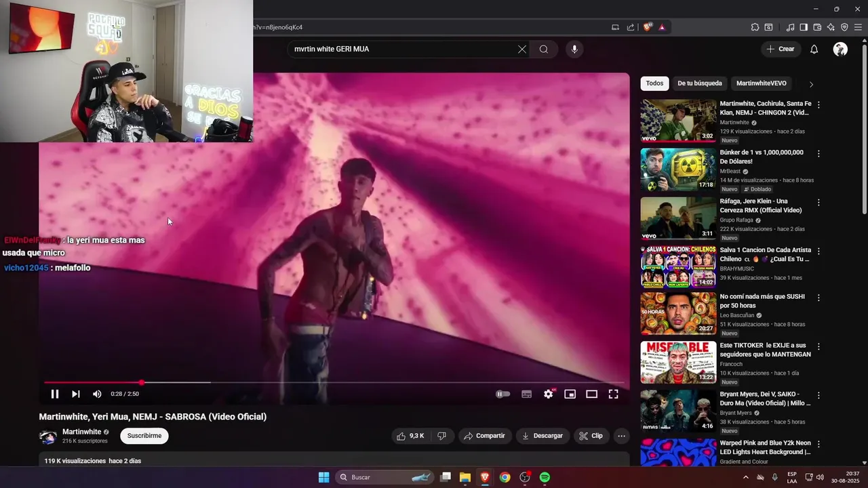
Task: Open more actions ellipsis under video
Action: point(621,436)
